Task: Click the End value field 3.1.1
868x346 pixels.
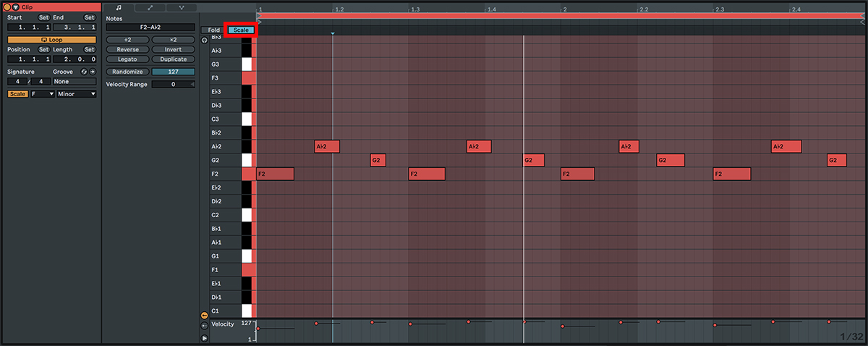Action: point(75,27)
